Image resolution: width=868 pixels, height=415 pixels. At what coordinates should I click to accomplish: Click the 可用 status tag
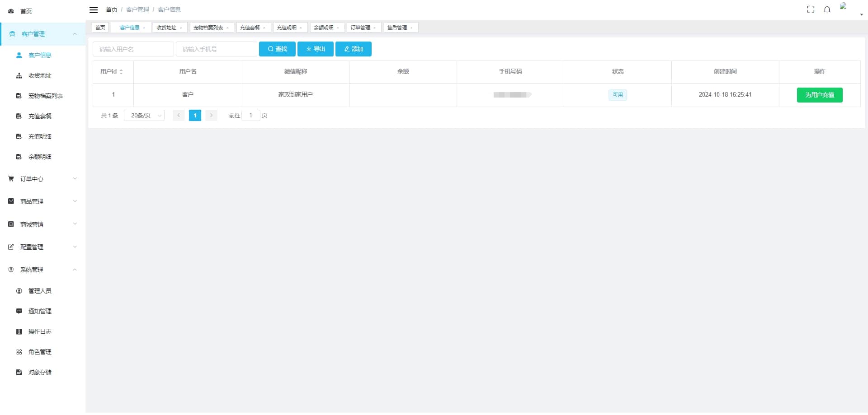tap(618, 95)
